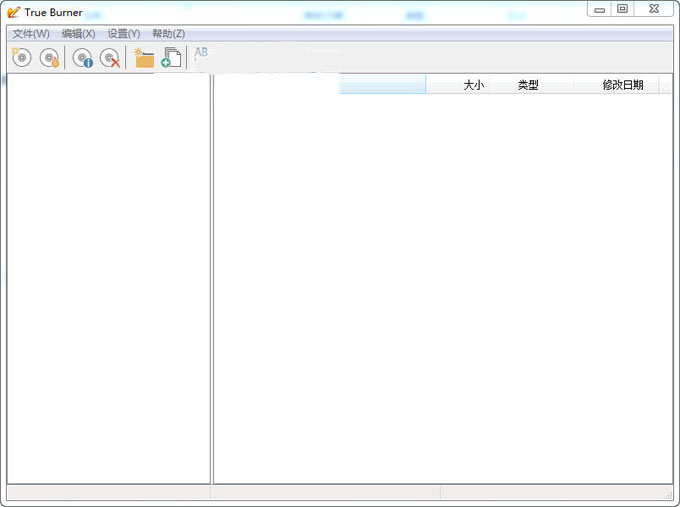
Task: Click the new disc project icon
Action: coord(21,58)
